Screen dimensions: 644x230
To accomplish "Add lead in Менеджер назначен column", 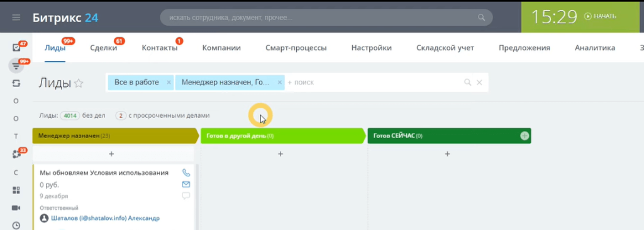I will coord(111,154).
